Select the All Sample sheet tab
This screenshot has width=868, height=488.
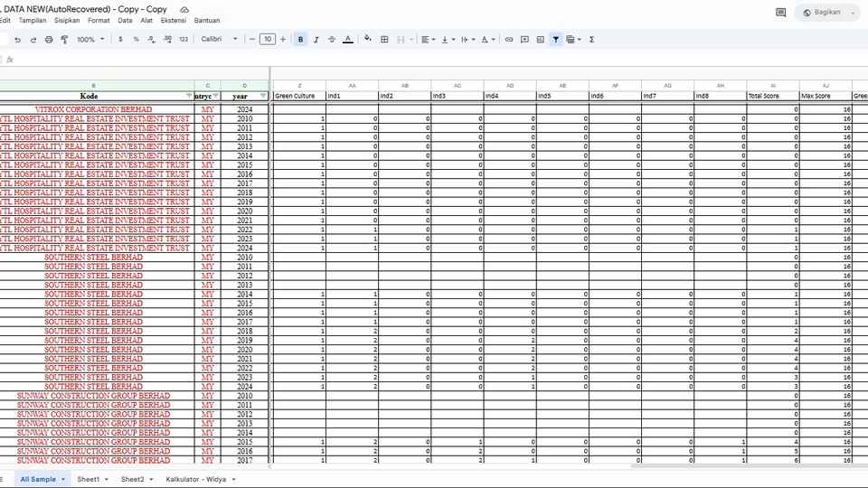(x=38, y=479)
